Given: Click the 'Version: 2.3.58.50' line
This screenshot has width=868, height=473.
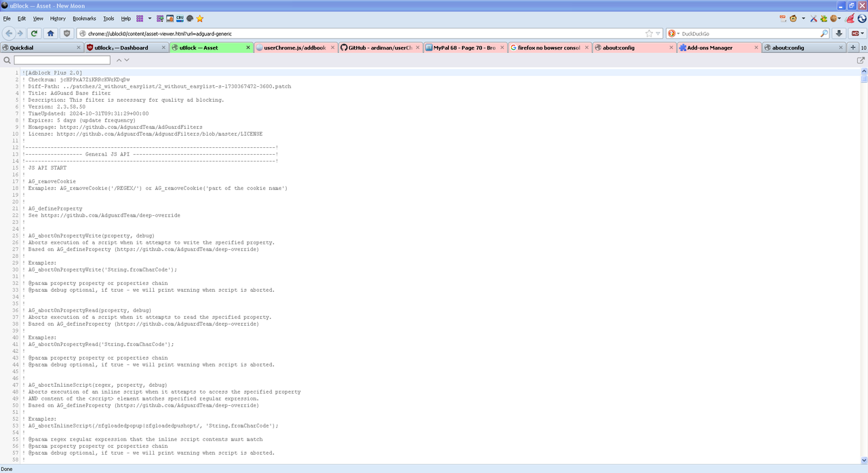Looking at the screenshot, I should [x=54, y=107].
